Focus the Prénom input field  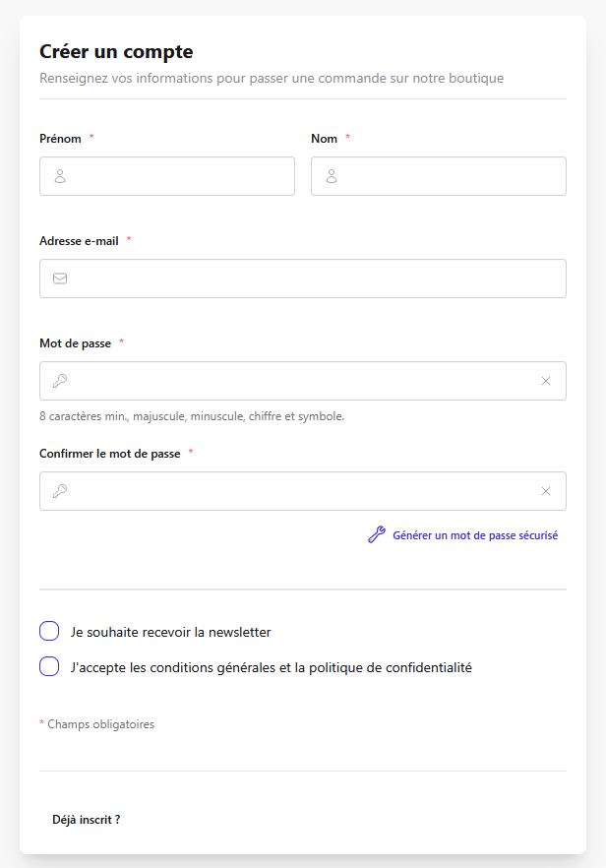[x=167, y=176]
